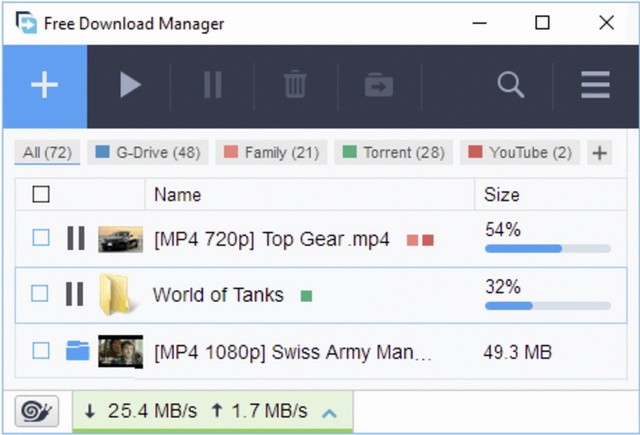Screen dimensions: 640x435
Task: Sort by the Name column header
Action: click(x=177, y=195)
